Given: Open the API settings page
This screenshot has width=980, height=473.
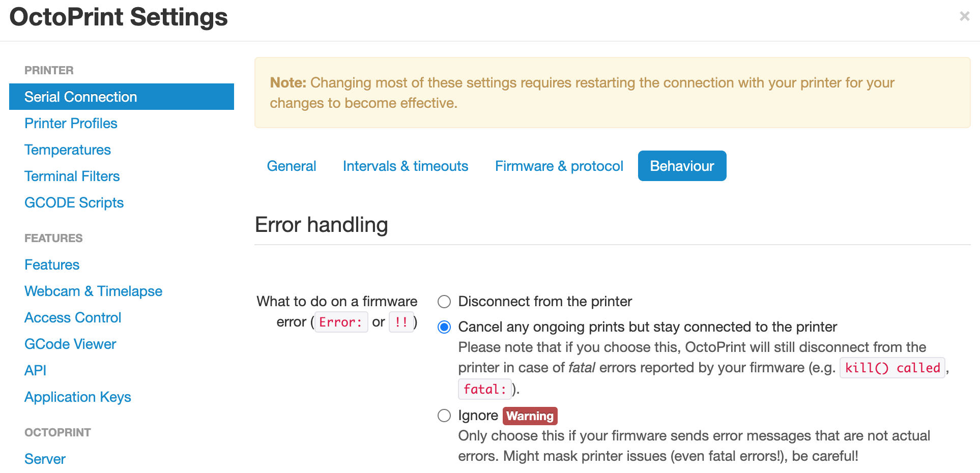Looking at the screenshot, I should point(35,370).
